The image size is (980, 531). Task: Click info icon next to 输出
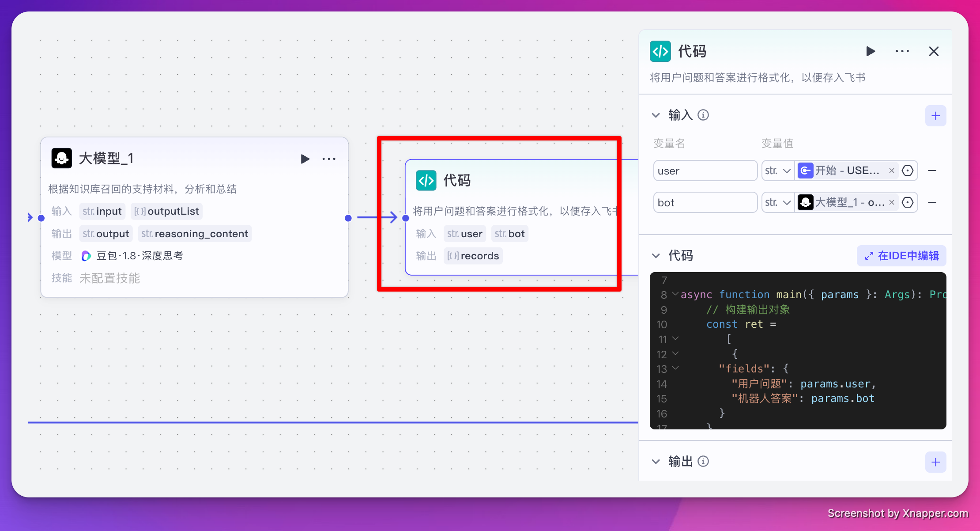coord(703,462)
